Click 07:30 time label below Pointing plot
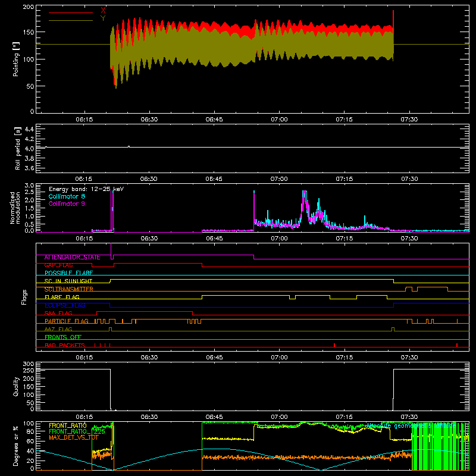 point(409,120)
